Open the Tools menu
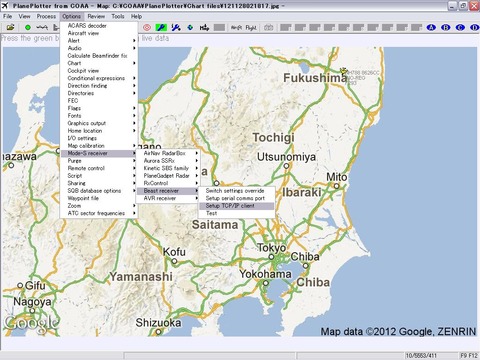 pyautogui.click(x=118, y=16)
